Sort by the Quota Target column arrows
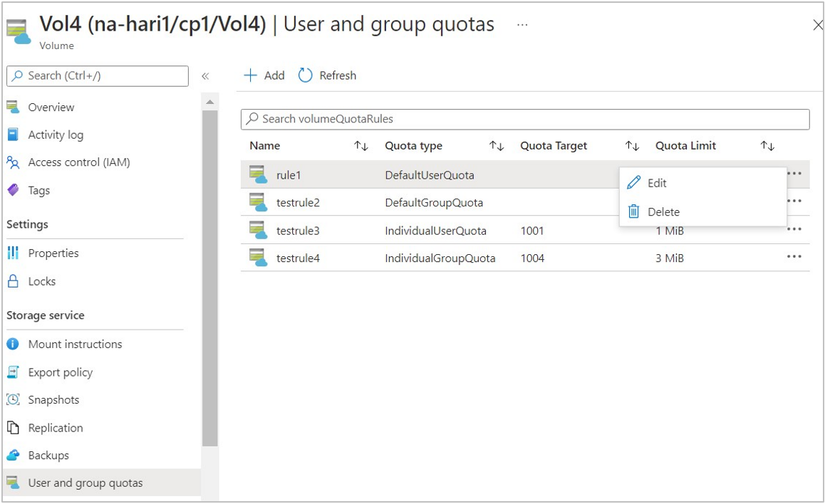Image resolution: width=825 pixels, height=504 pixels. point(632,146)
